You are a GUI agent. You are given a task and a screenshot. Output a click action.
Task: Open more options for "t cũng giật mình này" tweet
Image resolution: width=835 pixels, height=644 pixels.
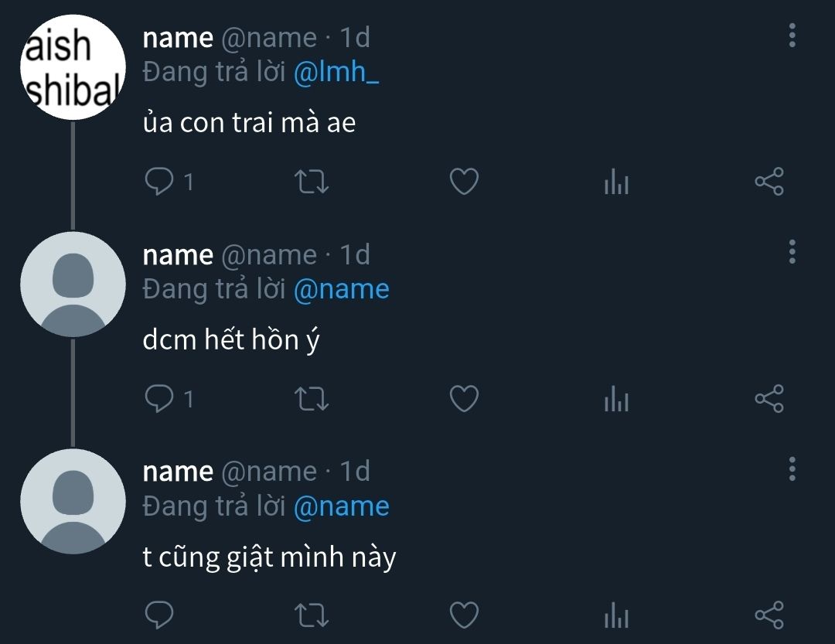[x=792, y=469]
